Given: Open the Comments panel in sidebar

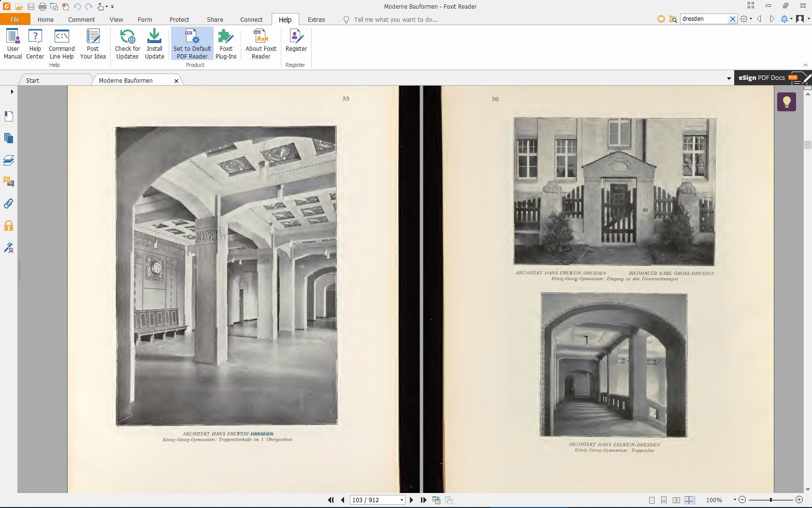Looking at the screenshot, I should (9, 182).
